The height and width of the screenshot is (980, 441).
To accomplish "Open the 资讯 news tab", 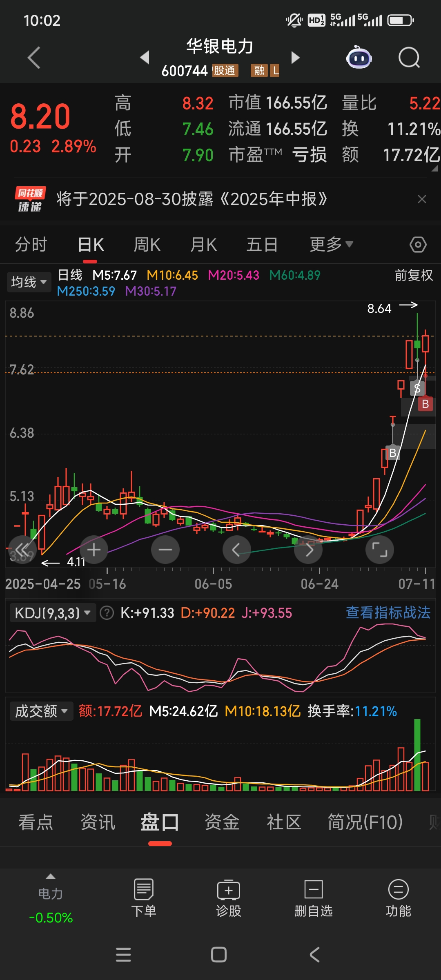I will tap(98, 822).
